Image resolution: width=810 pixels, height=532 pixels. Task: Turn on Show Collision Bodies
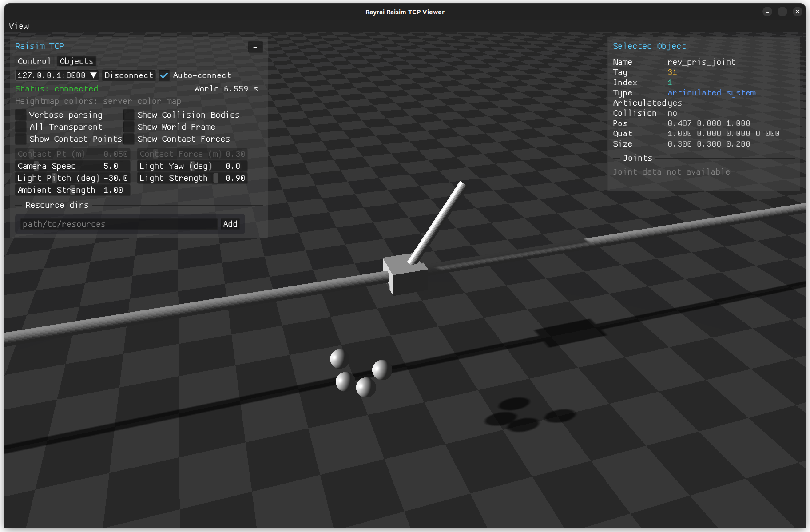[x=129, y=115]
